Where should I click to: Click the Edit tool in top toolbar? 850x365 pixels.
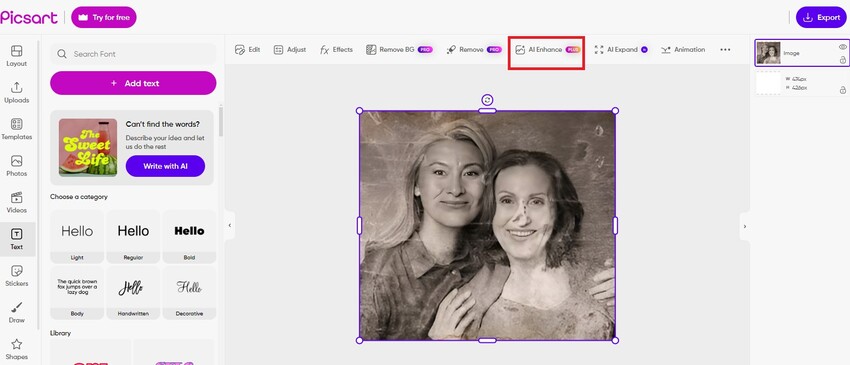tap(247, 49)
